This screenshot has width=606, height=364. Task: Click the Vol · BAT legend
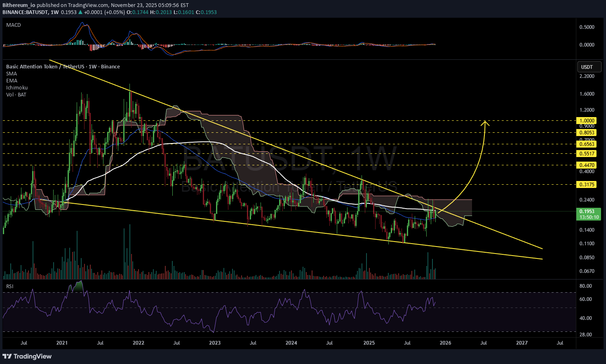(16, 95)
